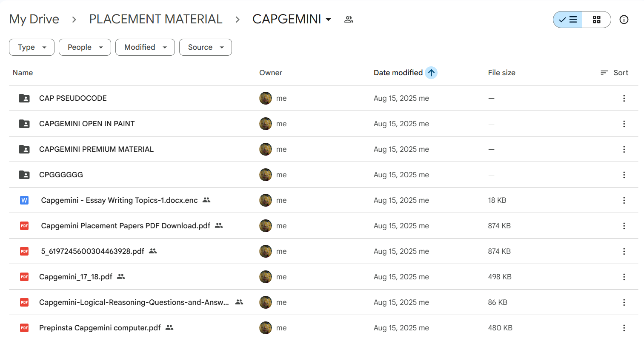Screen dimensions: 644x341
Task: Select the list layout toggle
Action: (567, 19)
